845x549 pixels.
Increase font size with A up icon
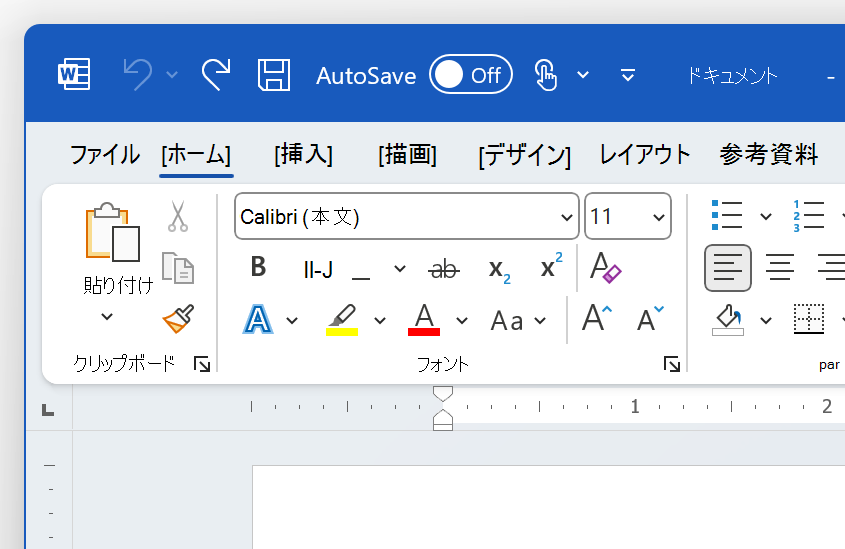tap(597, 318)
